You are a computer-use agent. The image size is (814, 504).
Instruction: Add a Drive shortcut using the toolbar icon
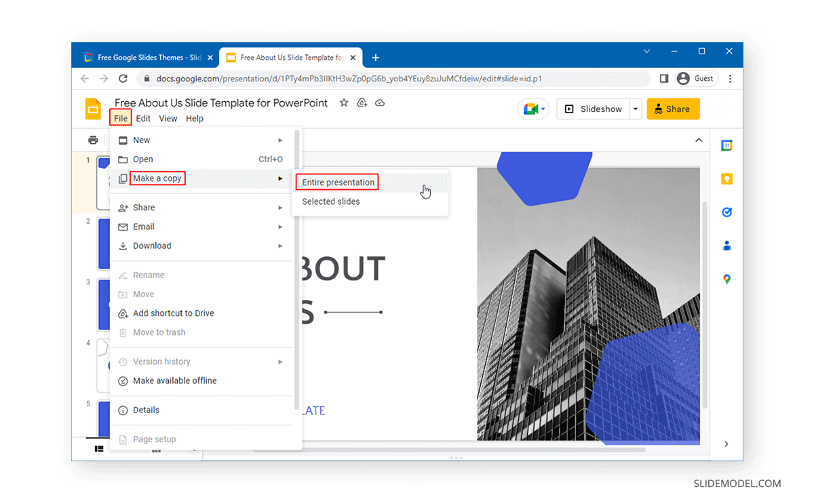click(362, 102)
